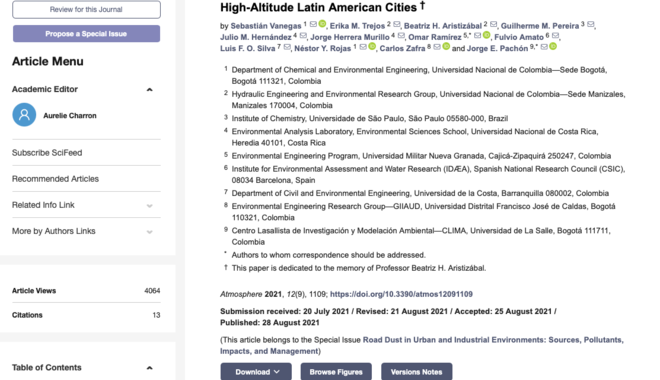Open author link Jorge Herrera Murillo

(350, 37)
